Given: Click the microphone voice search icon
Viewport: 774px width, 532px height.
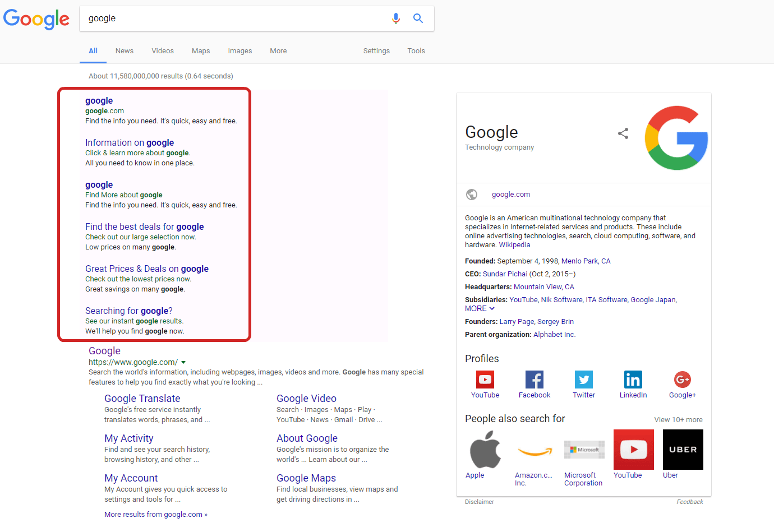Looking at the screenshot, I should 395,18.
